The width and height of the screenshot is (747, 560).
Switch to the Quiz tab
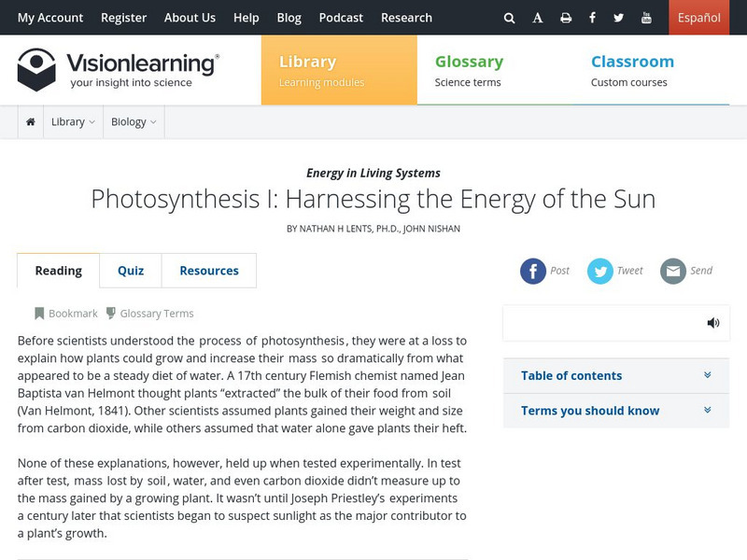coord(131,271)
